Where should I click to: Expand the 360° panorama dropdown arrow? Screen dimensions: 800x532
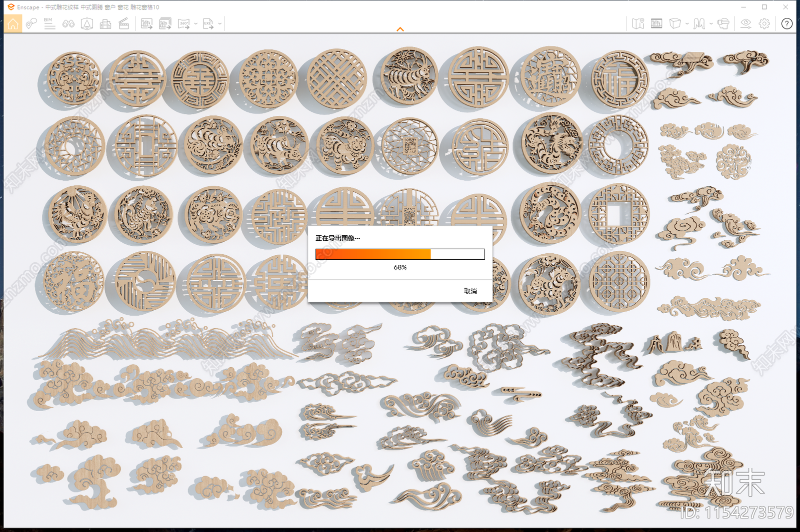195,23
